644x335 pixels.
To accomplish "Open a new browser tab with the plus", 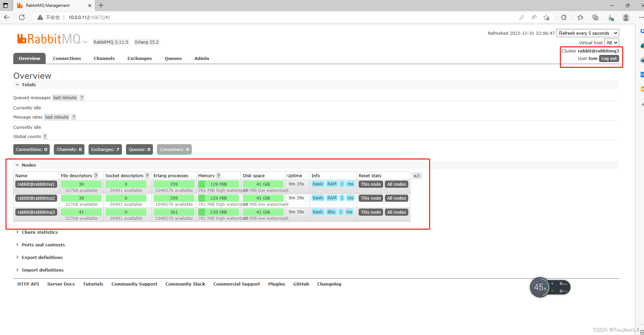I will 101,5.
